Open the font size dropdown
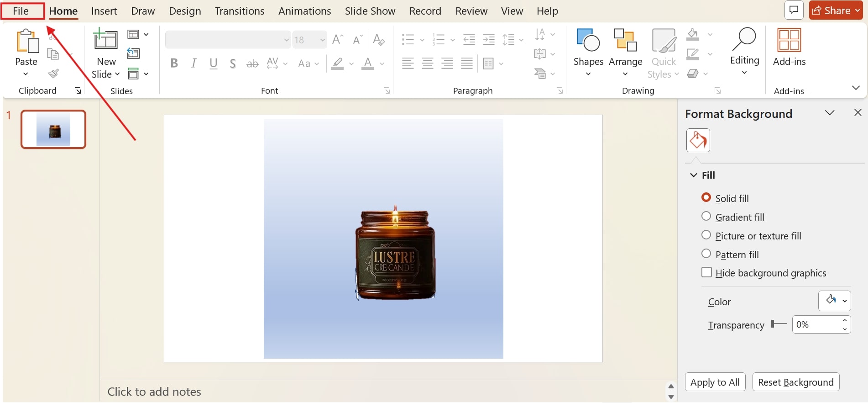The height and width of the screenshot is (403, 868). [323, 40]
